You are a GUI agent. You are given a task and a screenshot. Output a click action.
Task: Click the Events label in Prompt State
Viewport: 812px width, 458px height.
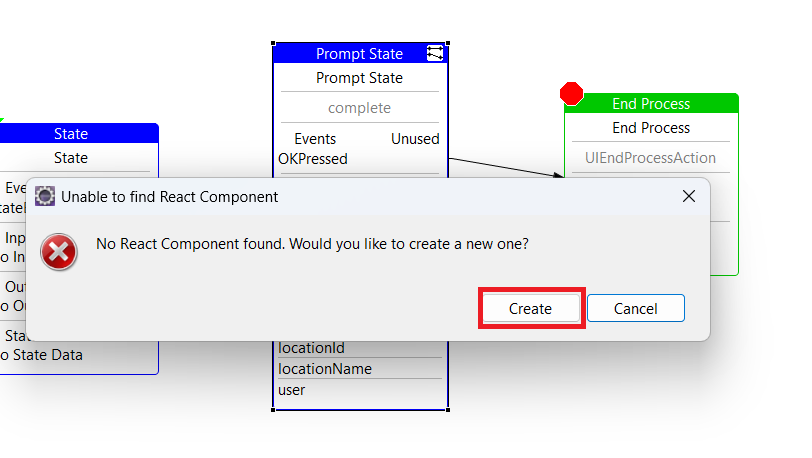click(x=315, y=139)
